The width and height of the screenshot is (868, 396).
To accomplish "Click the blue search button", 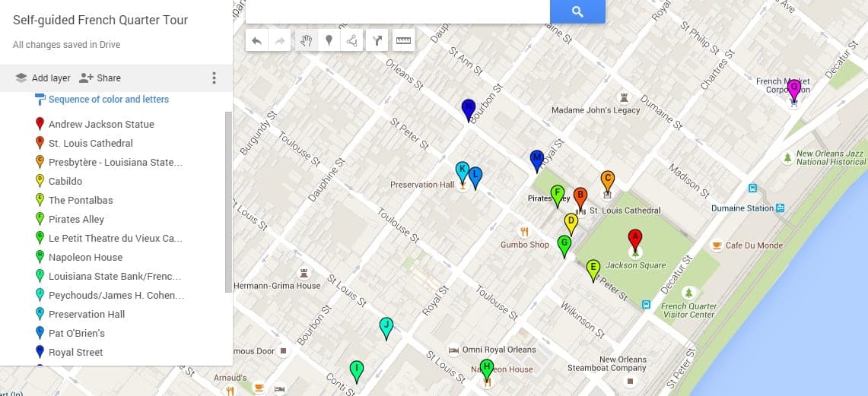I will [x=577, y=11].
